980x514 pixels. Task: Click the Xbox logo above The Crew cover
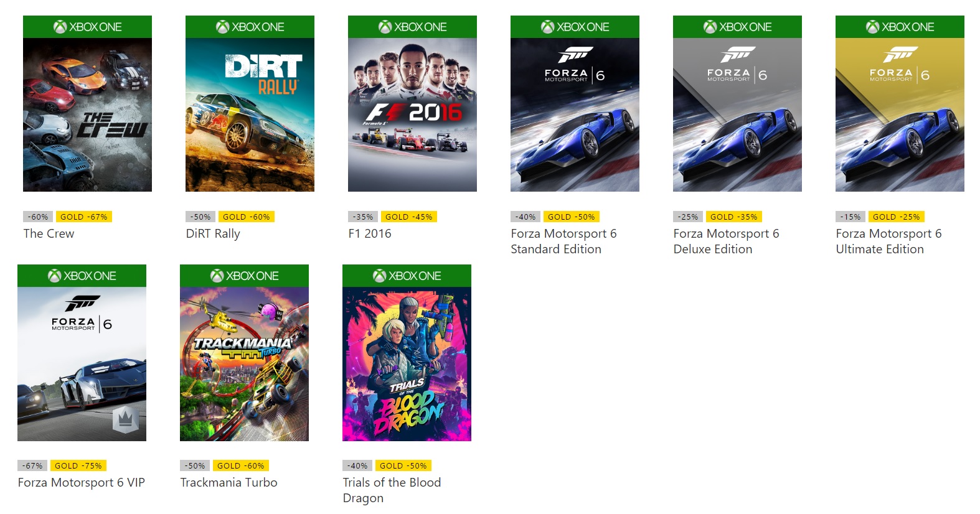pos(60,27)
